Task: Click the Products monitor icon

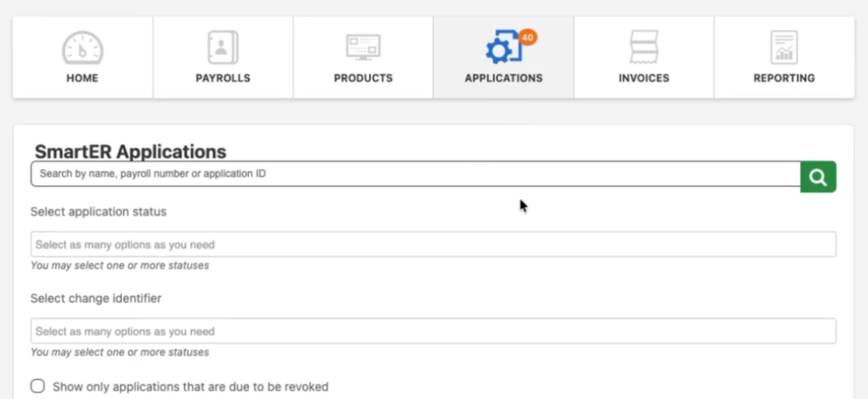Action: coord(363,48)
